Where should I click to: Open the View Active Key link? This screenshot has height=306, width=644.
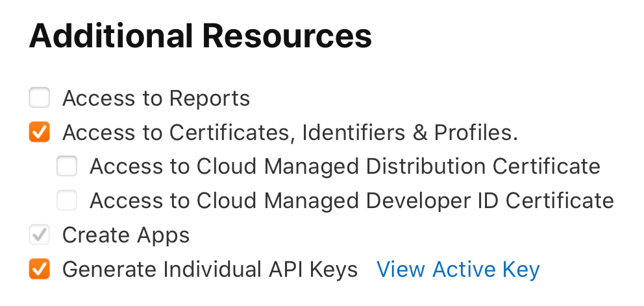(458, 268)
